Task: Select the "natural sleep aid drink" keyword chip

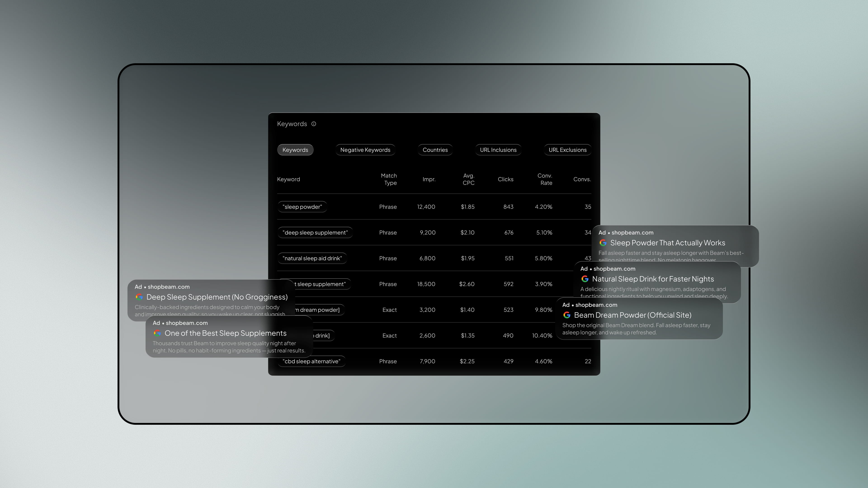Action: [x=312, y=258]
